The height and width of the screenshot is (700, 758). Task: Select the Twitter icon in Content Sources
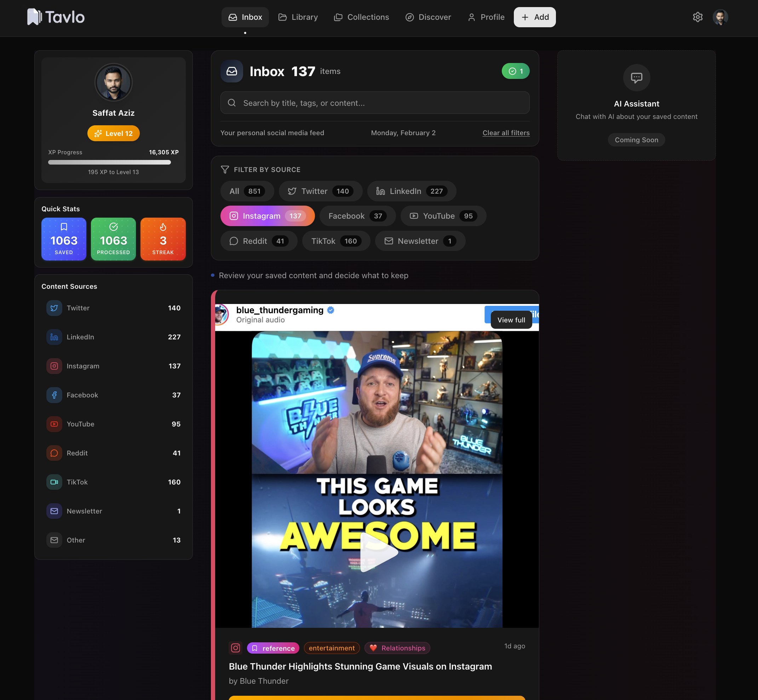(x=54, y=308)
